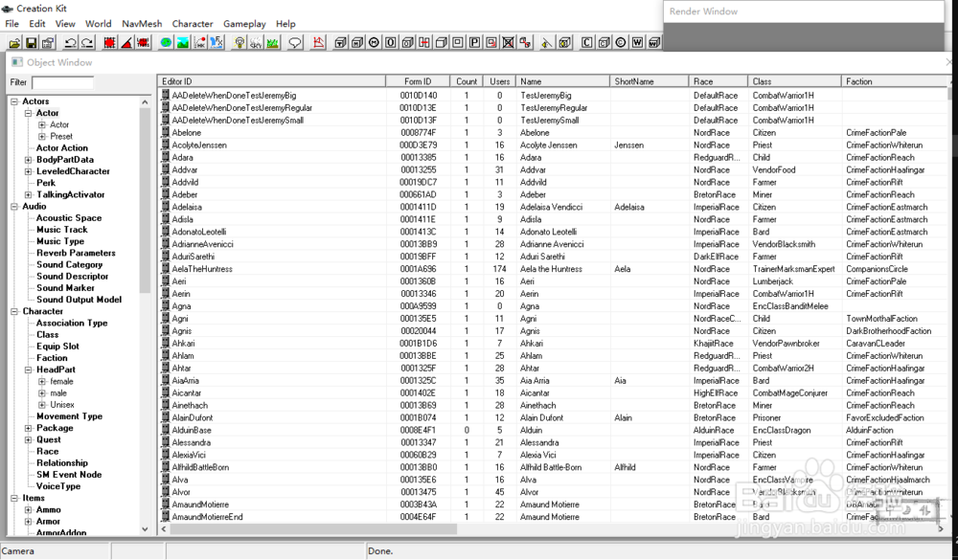This screenshot has width=958, height=560.
Task: Click the blue Fx toolbar icon
Action: [x=217, y=42]
